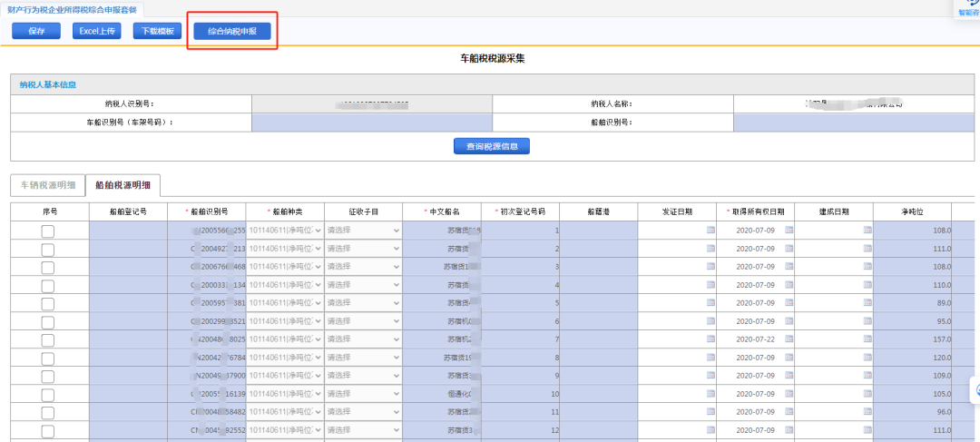Open 取得所有权日期 calendar icon in row 6
This screenshot has height=442, width=980.
pos(789,321)
